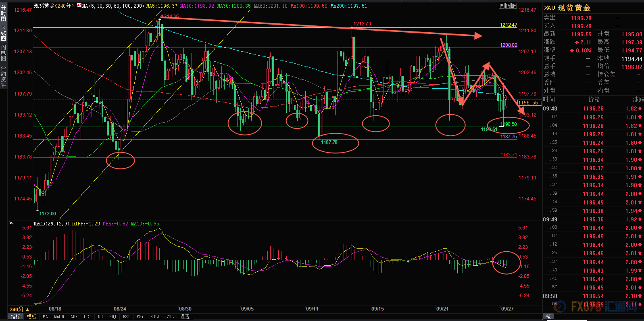The height and width of the screenshot is (321, 644).
Task: Click the 1208.02 purple price line label
Action: (x=509, y=45)
